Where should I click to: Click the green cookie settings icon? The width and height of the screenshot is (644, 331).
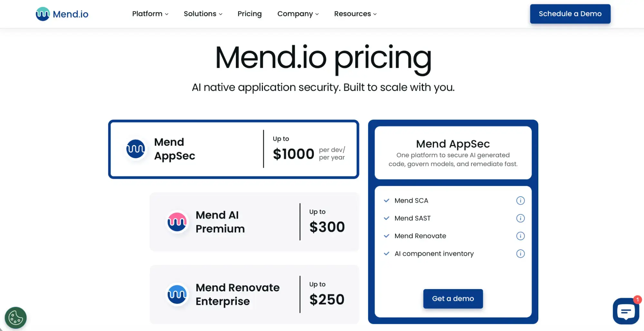pos(15,318)
